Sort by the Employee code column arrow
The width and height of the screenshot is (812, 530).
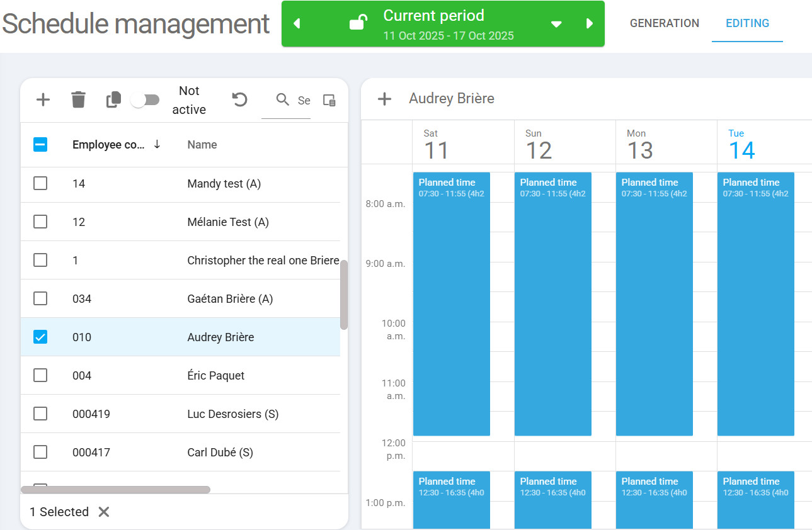(x=157, y=144)
